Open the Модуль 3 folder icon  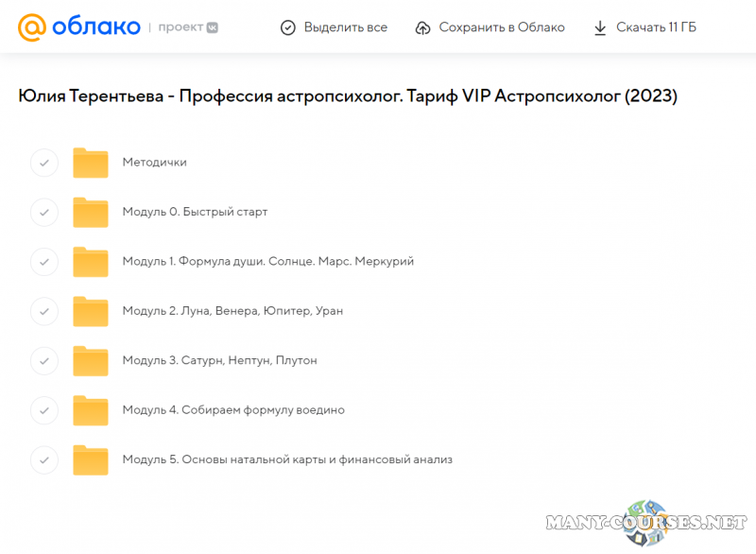point(91,360)
